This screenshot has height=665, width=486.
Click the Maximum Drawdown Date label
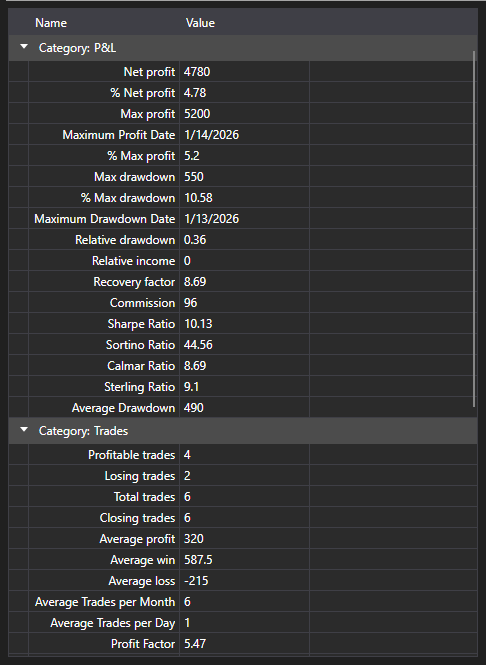point(105,219)
